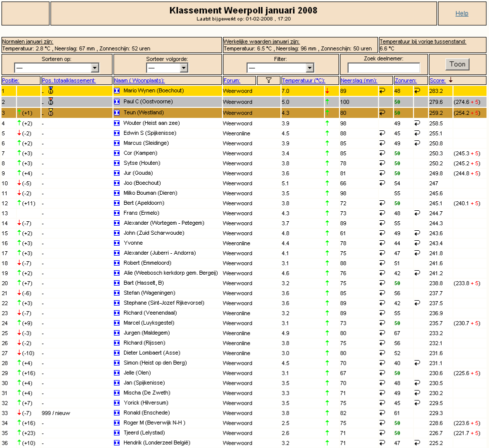The height and width of the screenshot is (448, 489).
Task: Open the Help link
Action: click(462, 13)
